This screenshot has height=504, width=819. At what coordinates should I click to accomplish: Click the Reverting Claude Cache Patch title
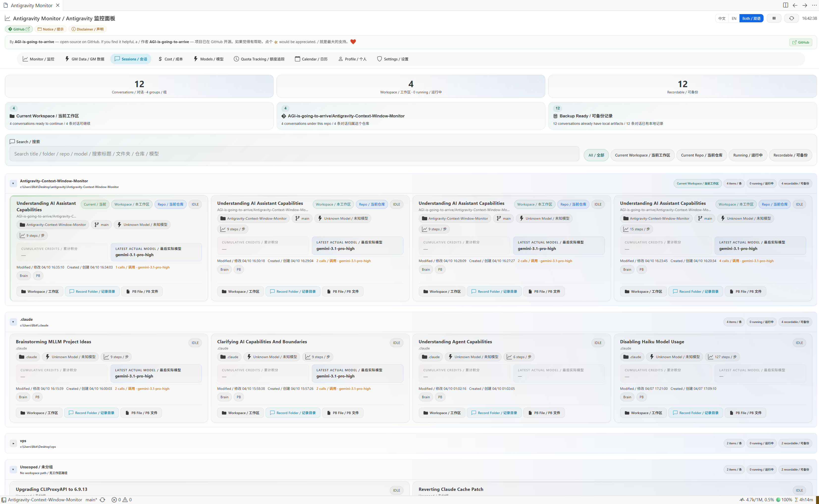(x=451, y=489)
